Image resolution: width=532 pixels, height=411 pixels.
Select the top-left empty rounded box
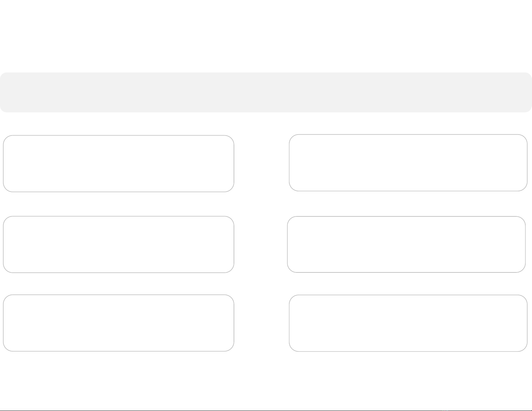118,164
